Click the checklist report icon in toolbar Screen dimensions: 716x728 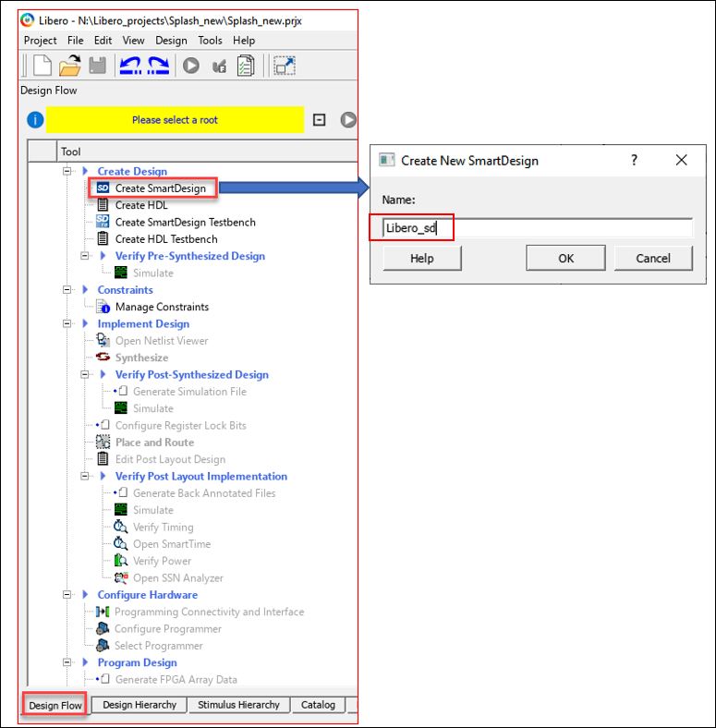click(245, 66)
